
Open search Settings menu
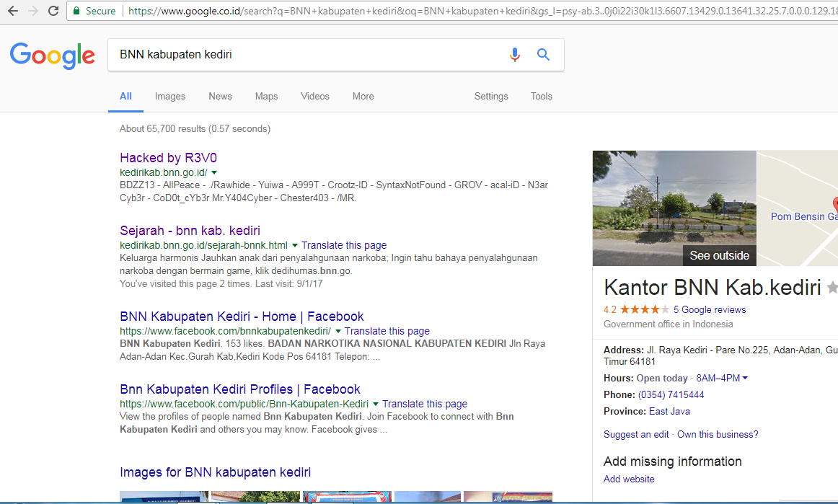pos(491,96)
